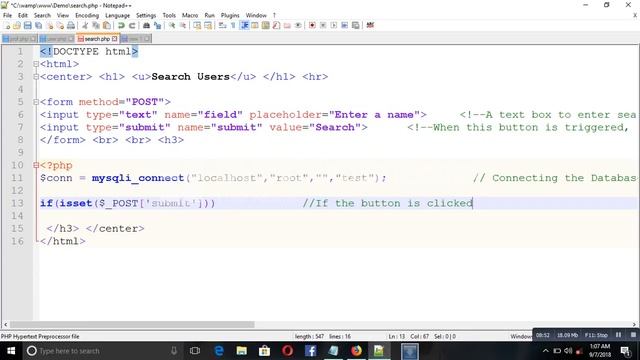The width and height of the screenshot is (640, 360).
Task: Zoom in using the toolbar magnifier icon
Action: [172, 25]
